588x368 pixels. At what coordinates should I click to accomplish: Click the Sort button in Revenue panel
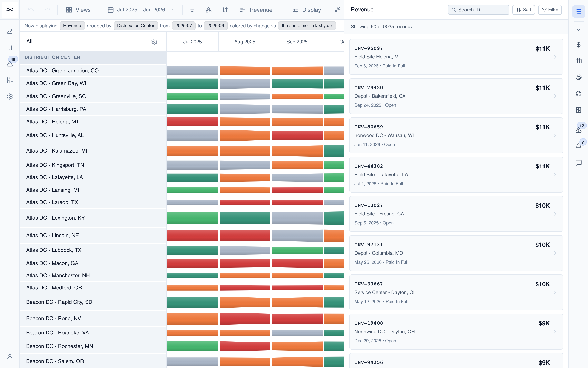tap(524, 10)
